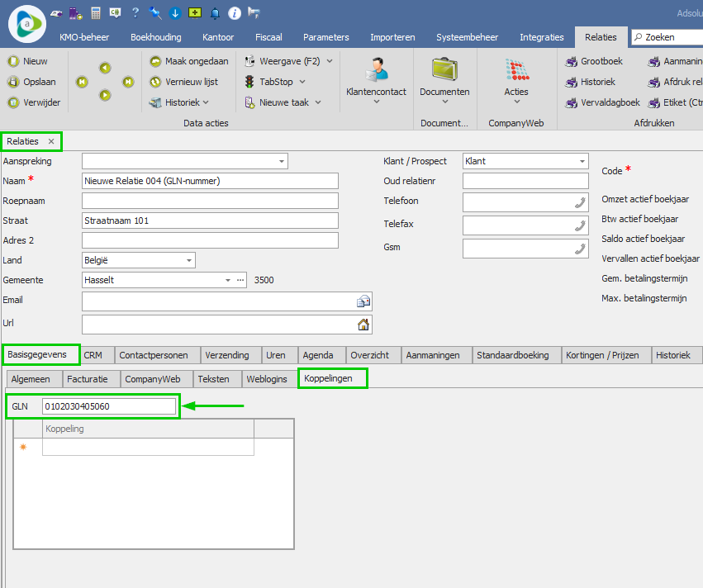Expand the Weergave (F2) menu
This screenshot has width=703, height=588.
click(329, 61)
